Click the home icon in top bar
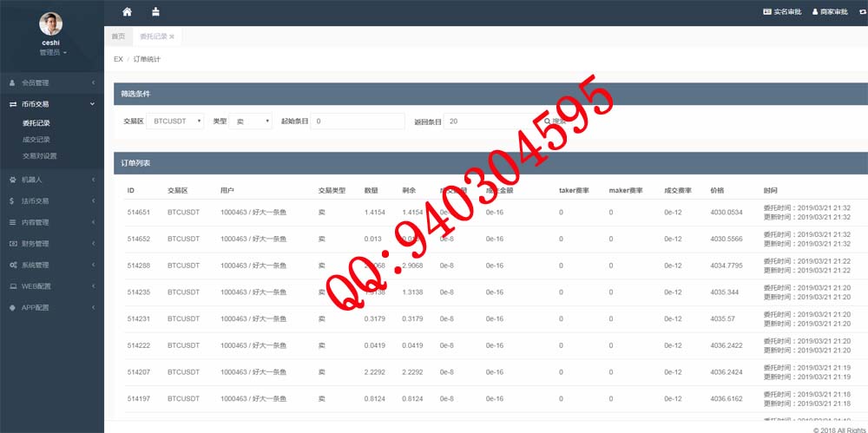This screenshot has height=433, width=868. pos(128,12)
